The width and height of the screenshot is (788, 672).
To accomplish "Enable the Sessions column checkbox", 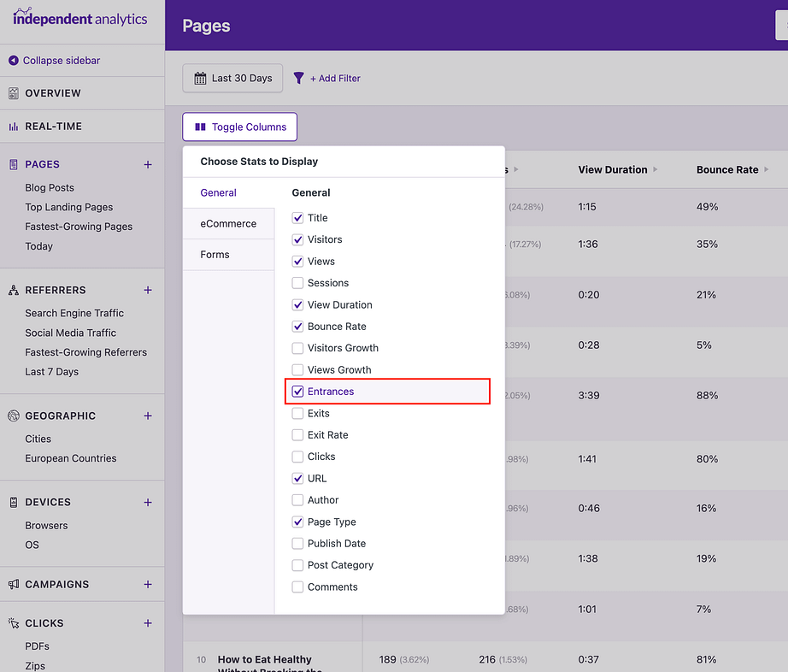I will tap(297, 283).
